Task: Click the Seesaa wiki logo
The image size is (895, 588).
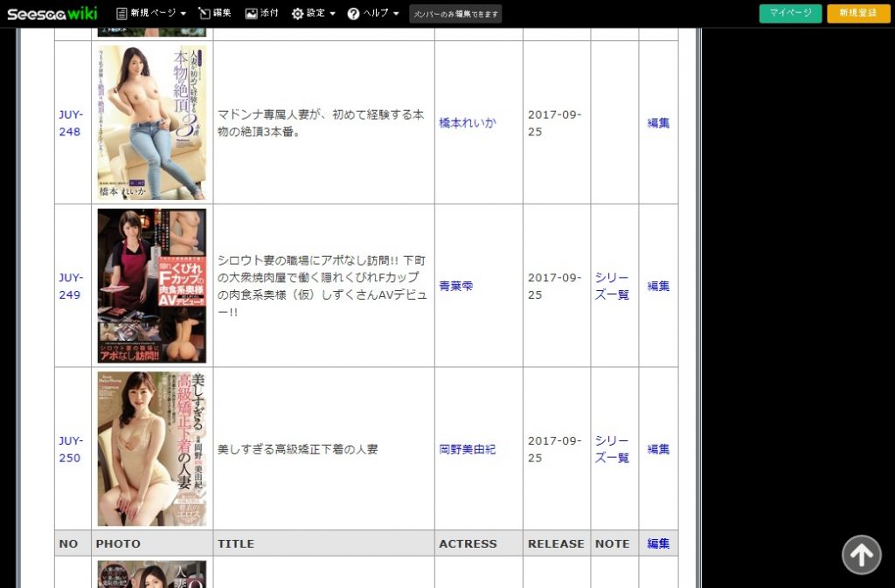Action: [x=52, y=13]
